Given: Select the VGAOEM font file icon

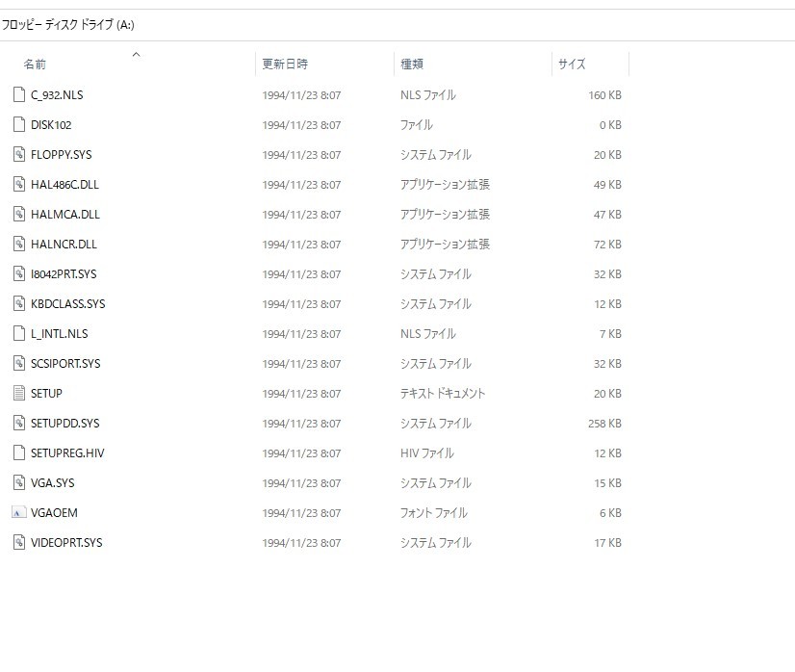Looking at the screenshot, I should pos(18,513).
